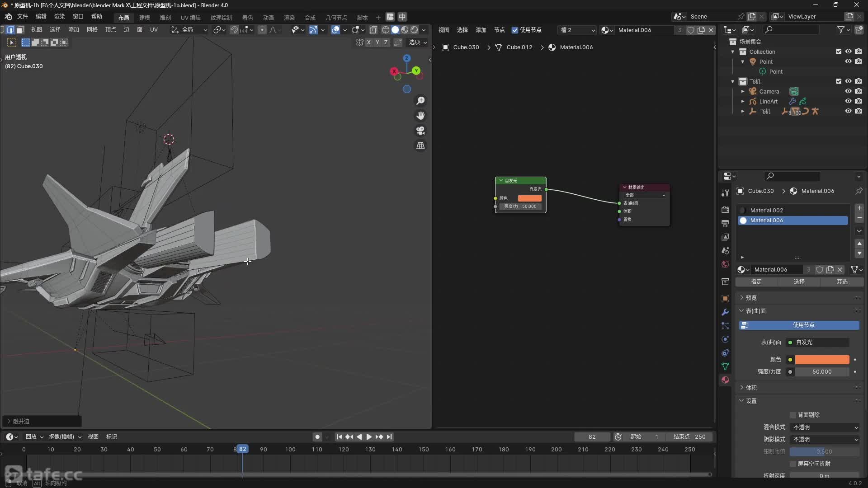Switch to material preview shading icon
The image size is (868, 488).
(x=405, y=30)
